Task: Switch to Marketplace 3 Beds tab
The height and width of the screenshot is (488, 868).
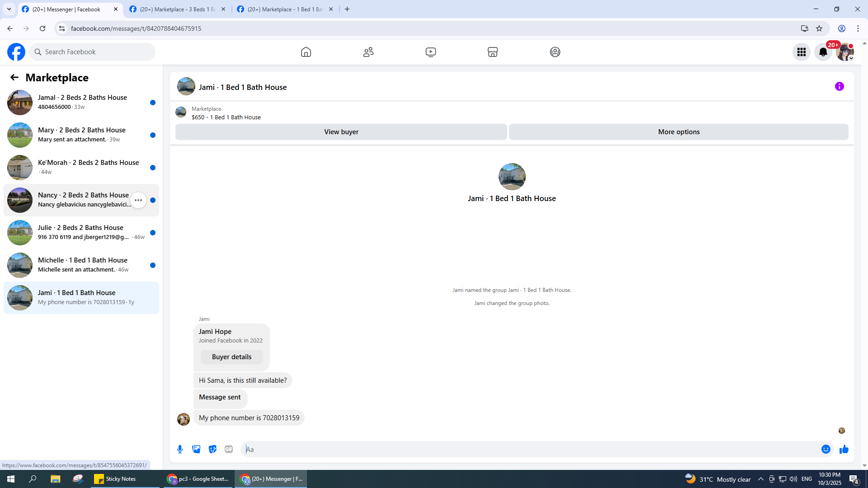Action: [177, 9]
